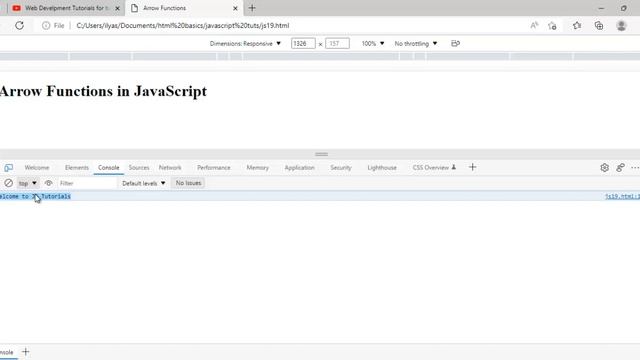Close the Web Development Tutorials YouTube tab
This screenshot has height=360, width=640.
pos(117,8)
